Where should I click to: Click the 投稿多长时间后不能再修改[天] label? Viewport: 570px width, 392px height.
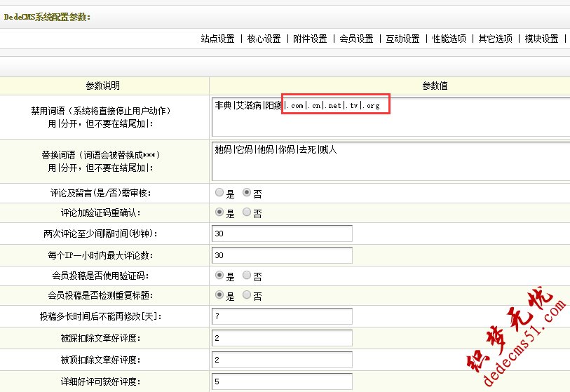tap(101, 316)
